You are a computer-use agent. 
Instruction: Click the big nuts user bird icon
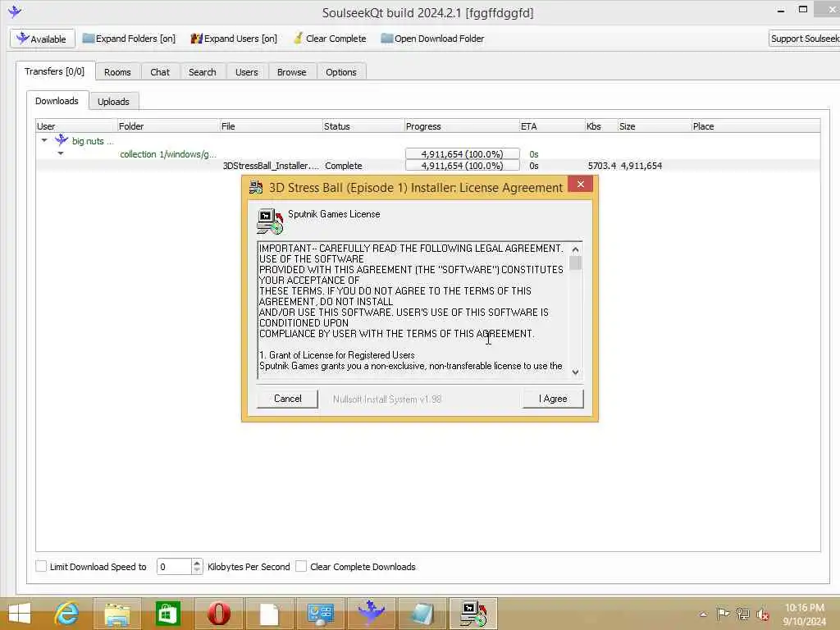(62, 140)
